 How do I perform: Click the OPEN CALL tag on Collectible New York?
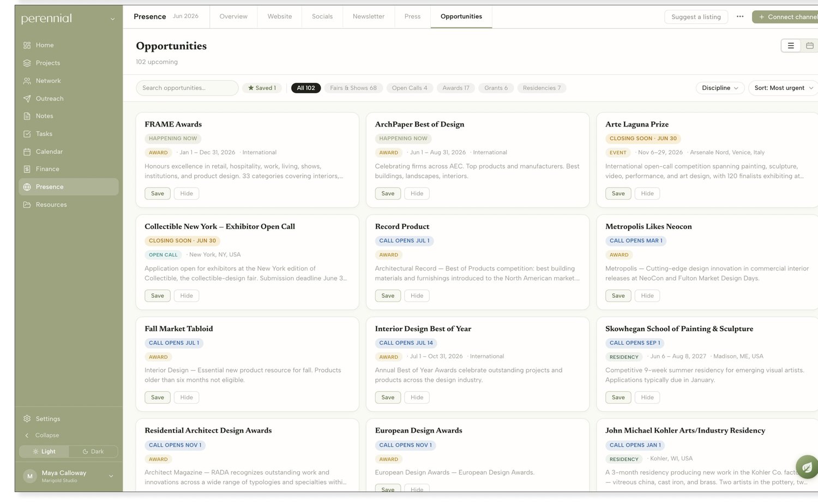pos(163,255)
